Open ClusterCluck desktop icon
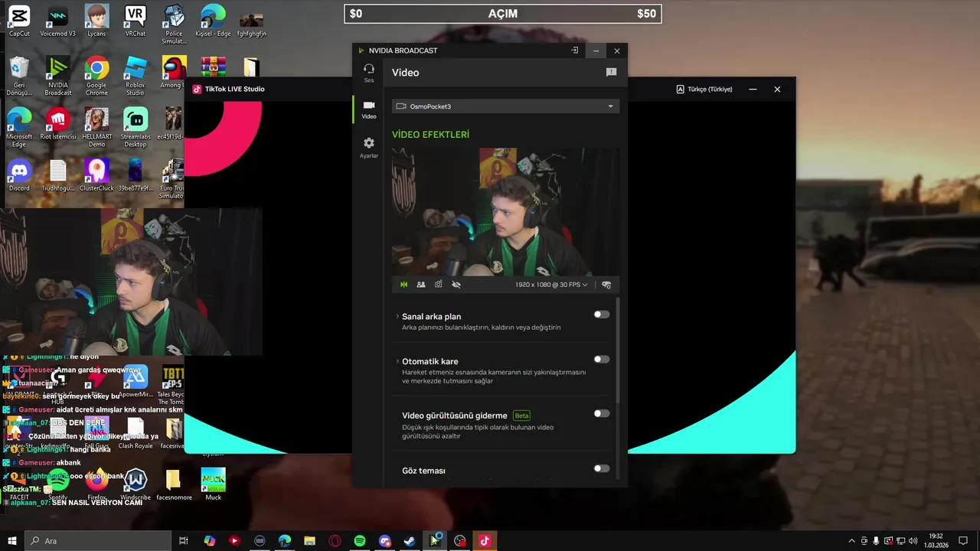The height and width of the screenshot is (551, 980). 96,175
